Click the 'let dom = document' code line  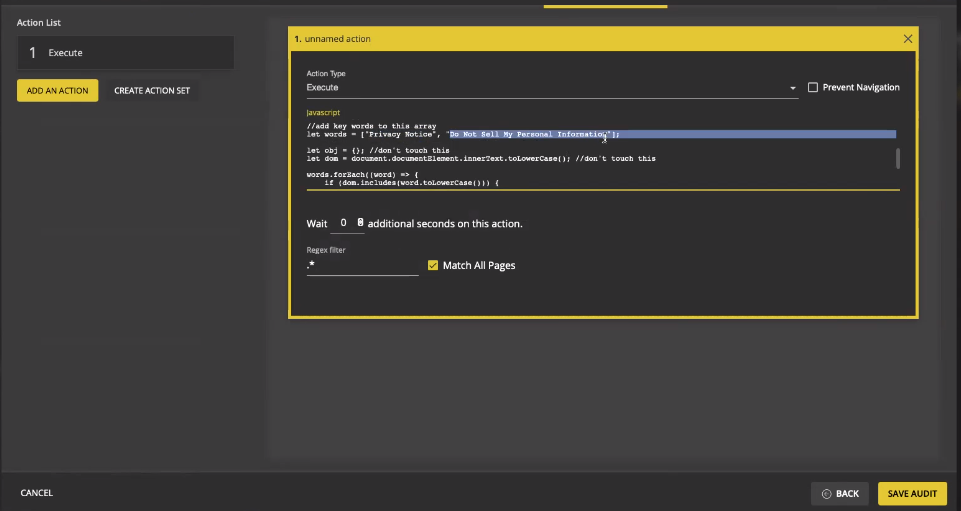pyautogui.click(x=481, y=159)
